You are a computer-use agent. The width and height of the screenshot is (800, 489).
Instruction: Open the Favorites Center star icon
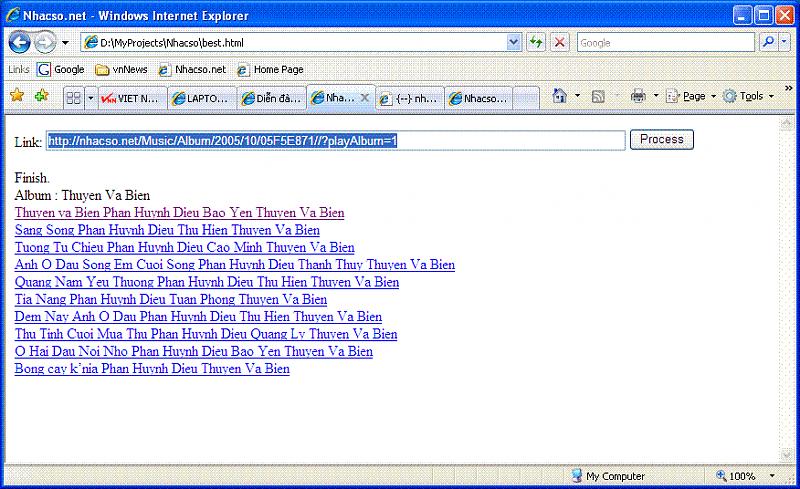(x=16, y=97)
